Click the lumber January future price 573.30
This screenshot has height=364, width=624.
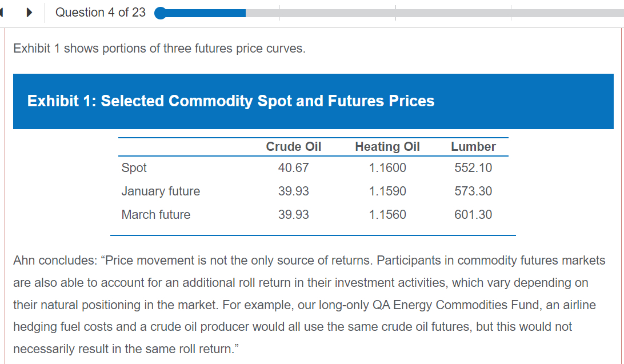coord(473,191)
